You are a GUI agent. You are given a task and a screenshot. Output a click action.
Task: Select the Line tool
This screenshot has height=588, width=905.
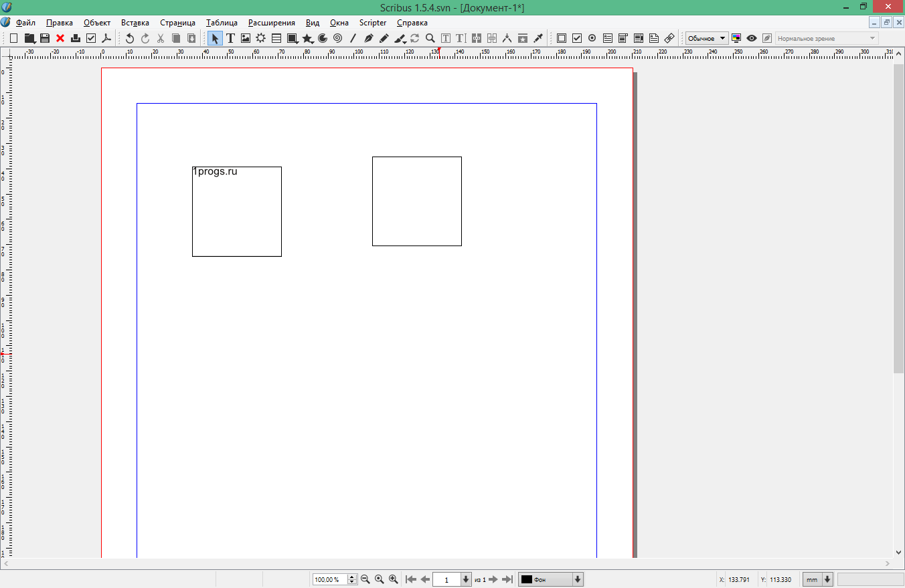tap(353, 38)
